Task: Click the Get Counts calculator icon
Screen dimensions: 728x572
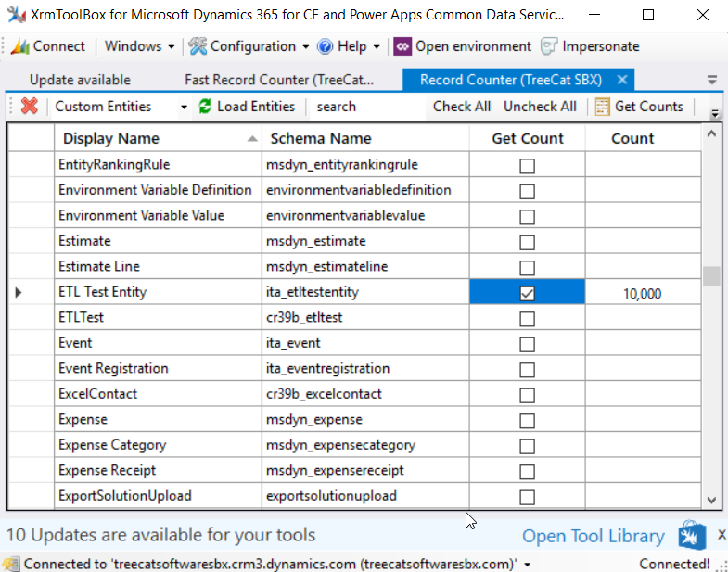Action: click(602, 107)
